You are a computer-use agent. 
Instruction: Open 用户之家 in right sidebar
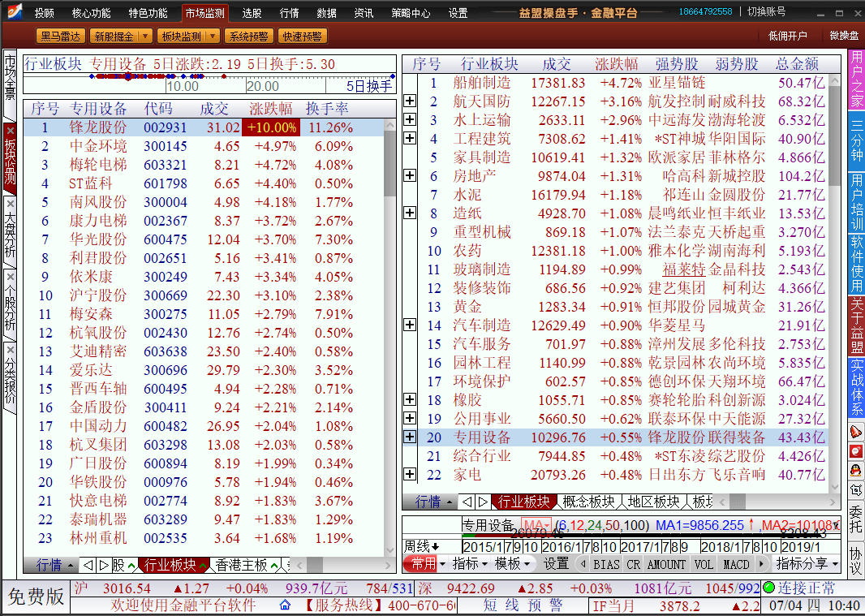[x=857, y=80]
